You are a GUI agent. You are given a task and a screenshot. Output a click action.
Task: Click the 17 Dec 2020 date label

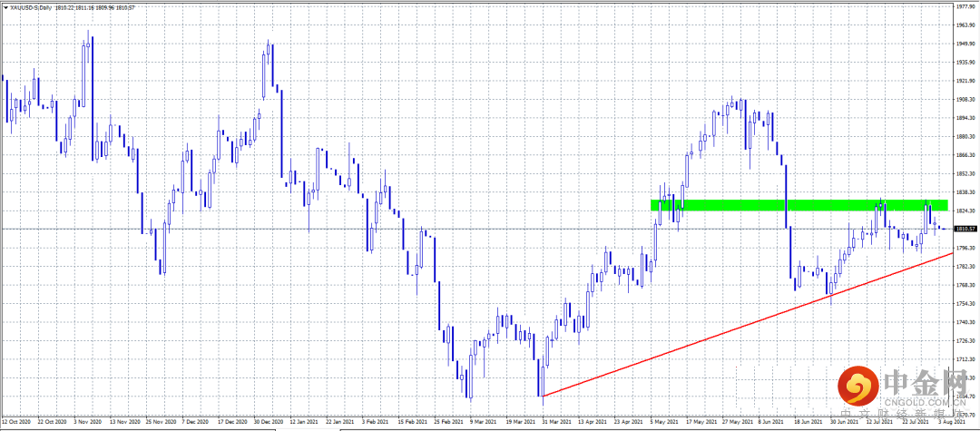coord(233,422)
